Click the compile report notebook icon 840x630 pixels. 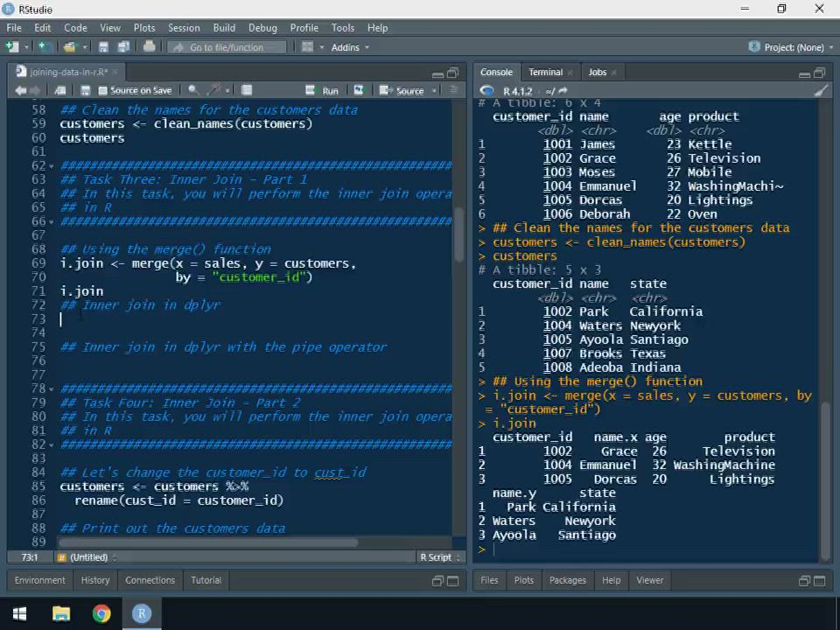coord(247,90)
